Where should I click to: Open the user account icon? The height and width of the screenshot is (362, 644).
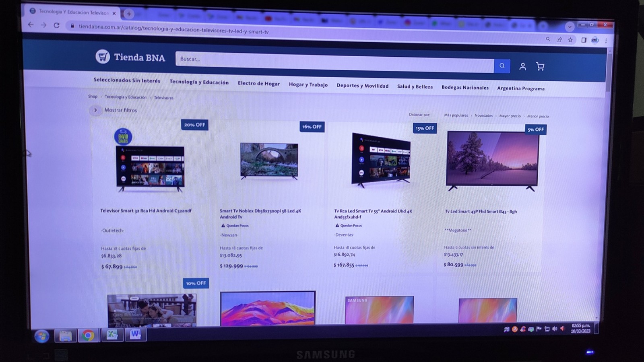pyautogui.click(x=523, y=66)
